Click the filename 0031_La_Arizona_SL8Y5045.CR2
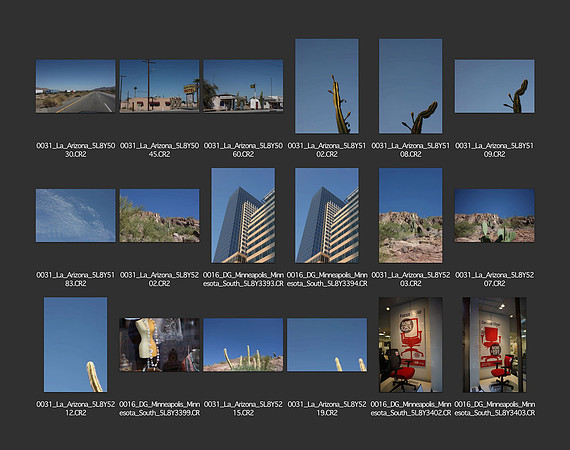570x450 pixels. tap(159, 150)
